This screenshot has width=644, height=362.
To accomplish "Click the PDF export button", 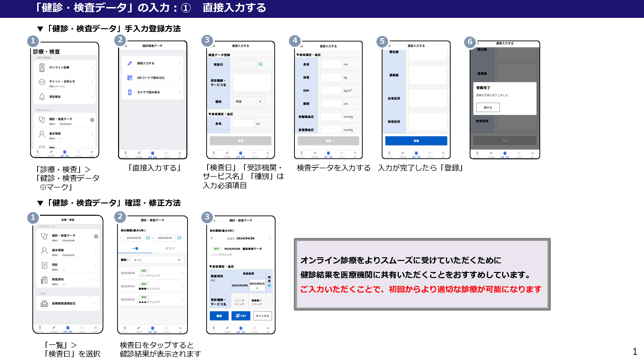I will 241,316.
